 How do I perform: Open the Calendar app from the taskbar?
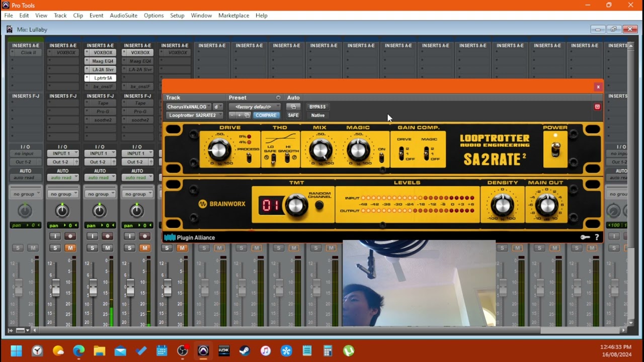tap(162, 350)
